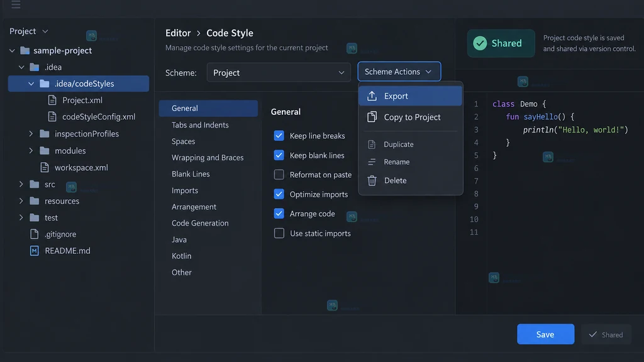
Task: Toggle Keep line breaks checkbox
Action: coord(279,136)
